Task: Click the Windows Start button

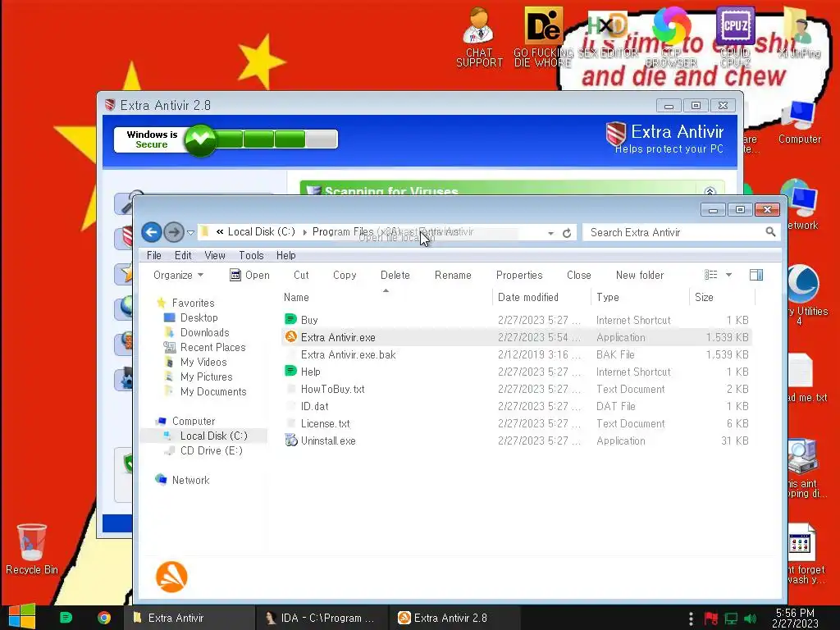Action: coord(22,617)
